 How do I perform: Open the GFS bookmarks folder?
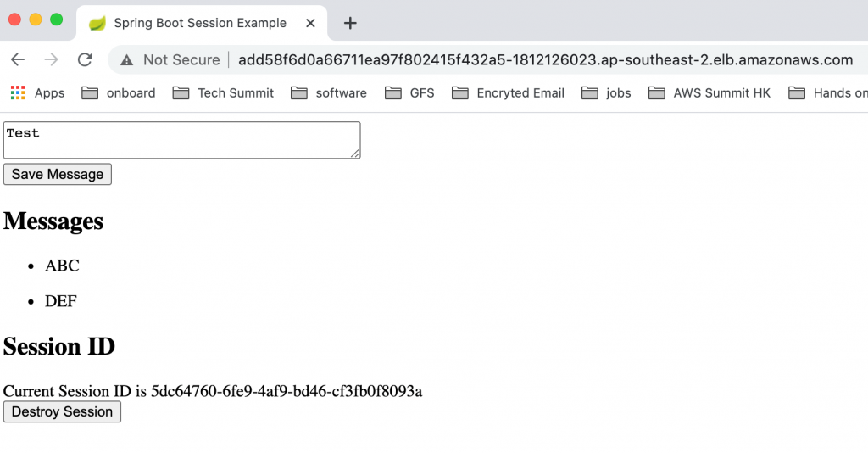409,92
